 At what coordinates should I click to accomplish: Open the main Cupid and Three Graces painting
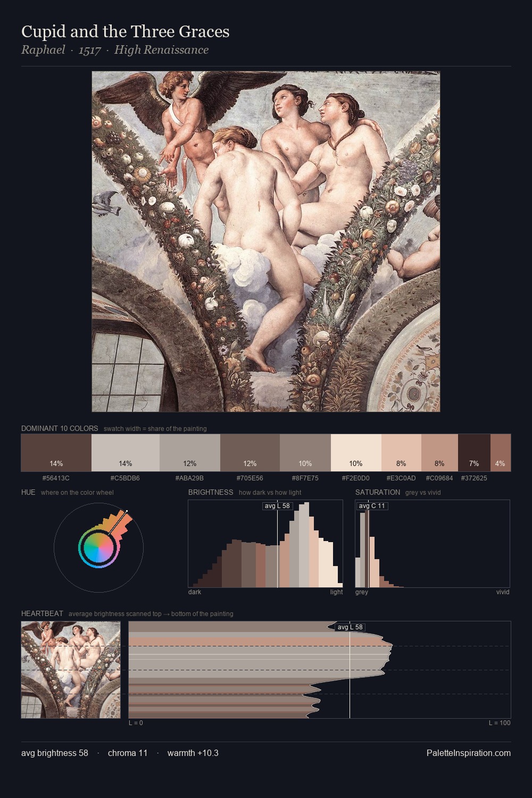[266, 242]
